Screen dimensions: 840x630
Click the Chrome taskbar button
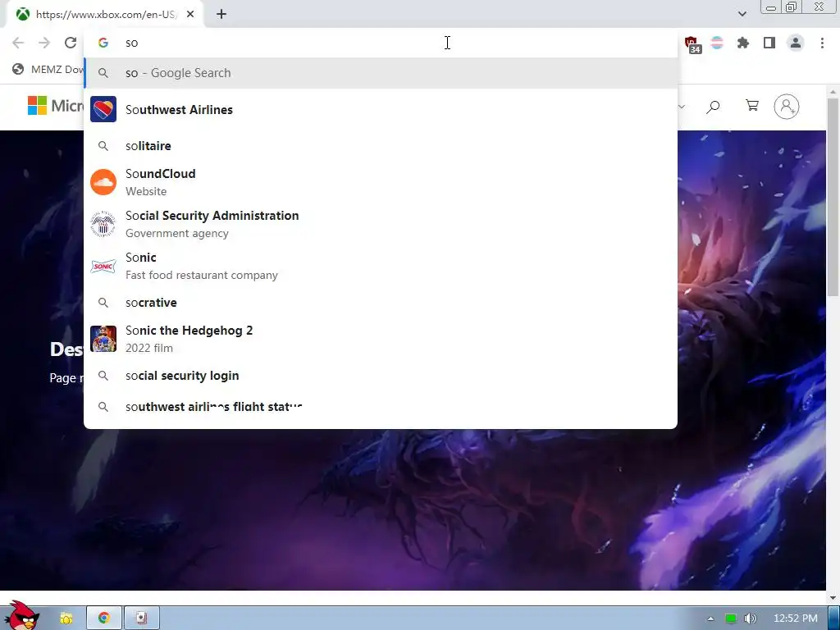[104, 619]
